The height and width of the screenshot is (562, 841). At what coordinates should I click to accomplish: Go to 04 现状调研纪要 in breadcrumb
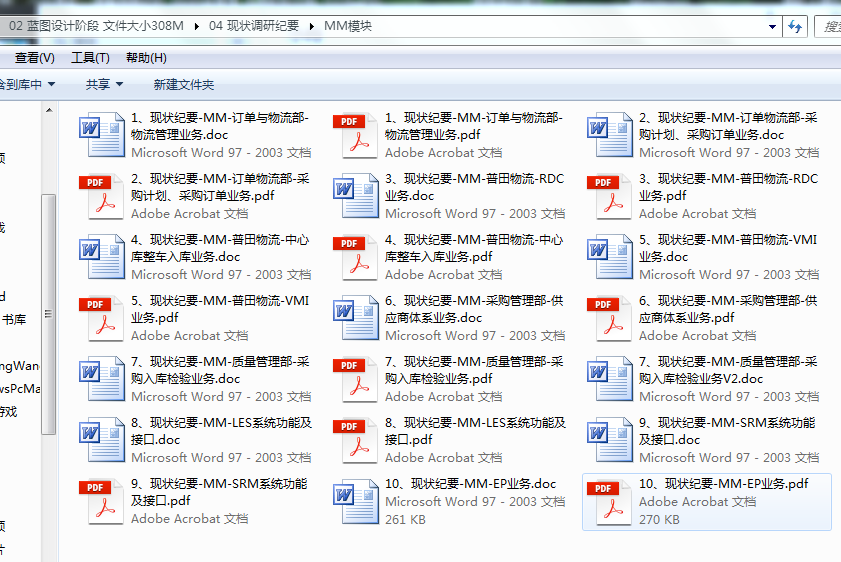coord(254,26)
